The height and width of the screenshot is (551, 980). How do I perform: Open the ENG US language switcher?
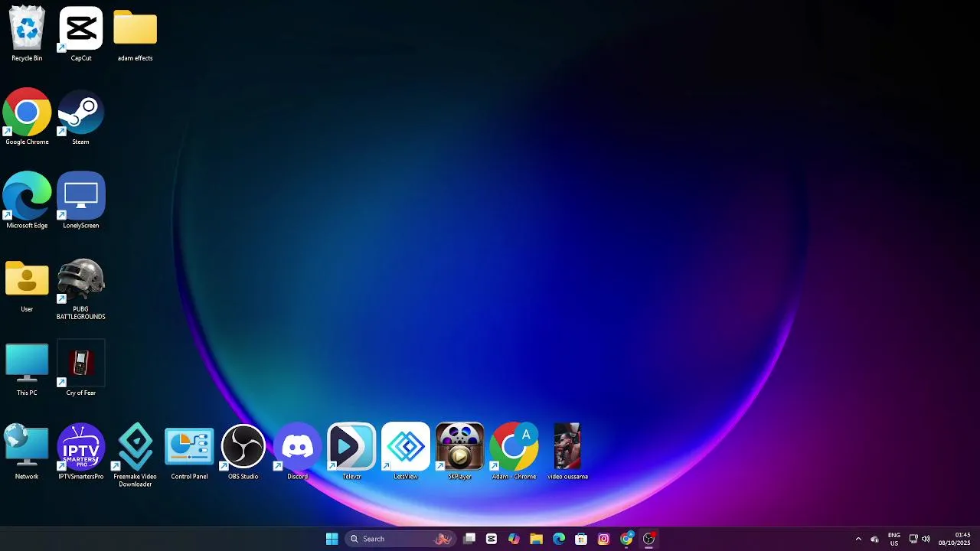894,539
